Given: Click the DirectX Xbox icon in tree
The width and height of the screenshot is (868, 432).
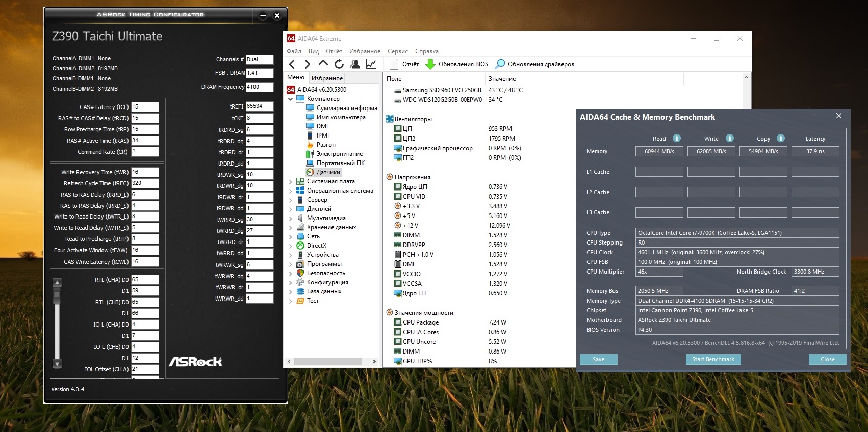Looking at the screenshot, I should pos(300,246).
